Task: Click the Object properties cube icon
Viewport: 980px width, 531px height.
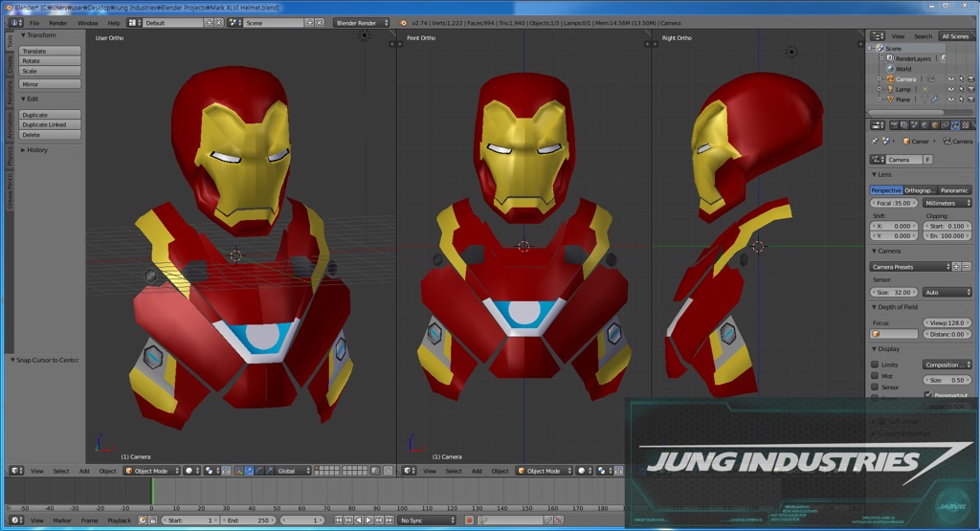Action: pyautogui.click(x=935, y=125)
